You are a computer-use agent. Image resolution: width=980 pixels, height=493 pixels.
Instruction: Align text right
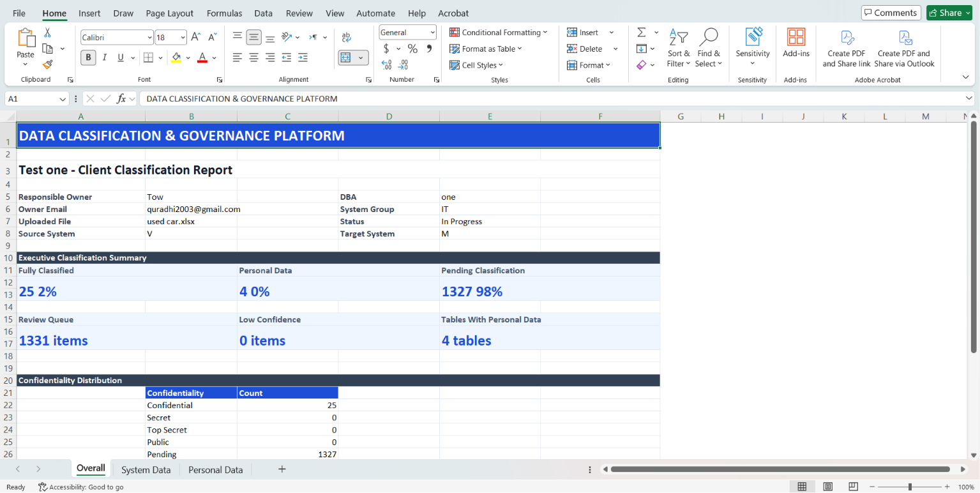[270, 57]
